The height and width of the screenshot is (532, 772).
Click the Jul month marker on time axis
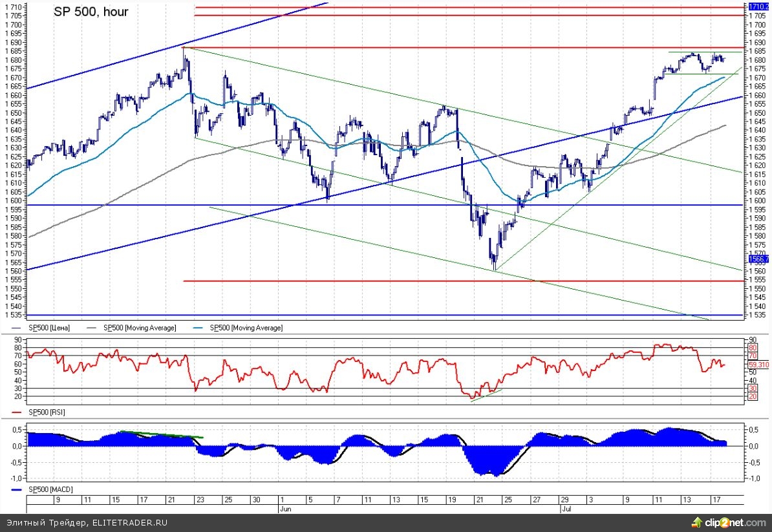(564, 509)
